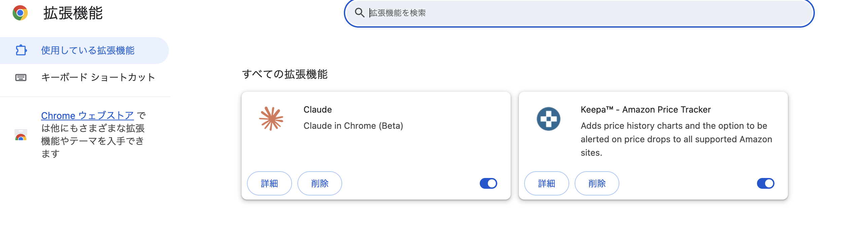
Task: Click the magnifying glass search icon
Action: [x=360, y=13]
